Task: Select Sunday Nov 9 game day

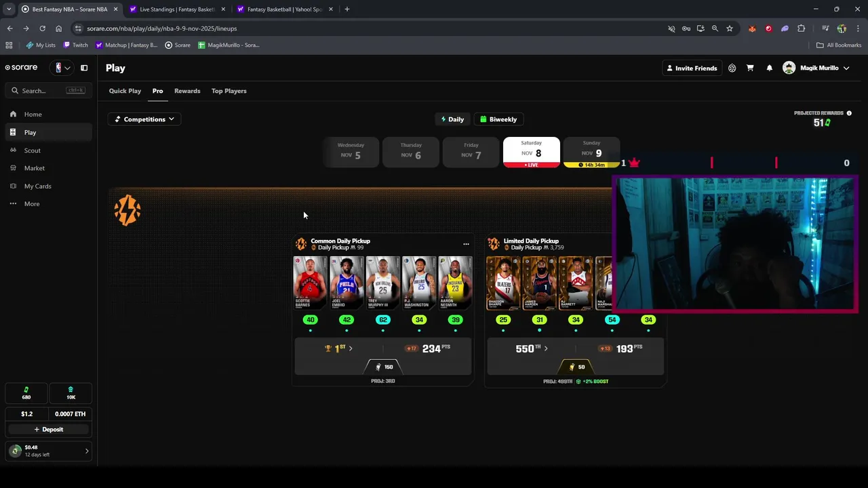Action: coord(591,152)
